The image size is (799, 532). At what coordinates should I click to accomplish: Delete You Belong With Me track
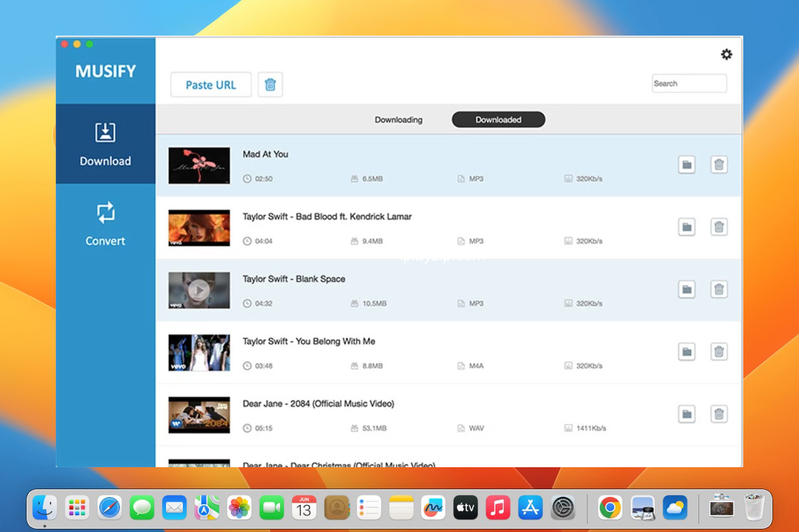point(719,352)
